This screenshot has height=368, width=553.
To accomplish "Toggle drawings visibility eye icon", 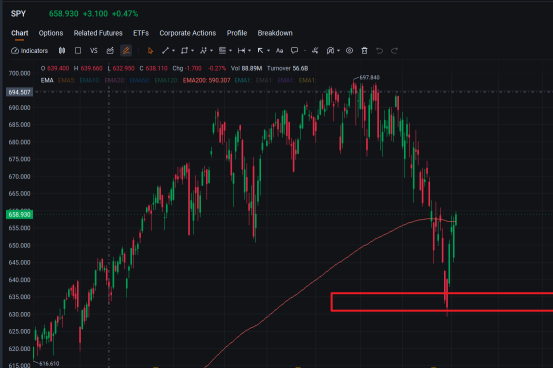I will click(349, 51).
